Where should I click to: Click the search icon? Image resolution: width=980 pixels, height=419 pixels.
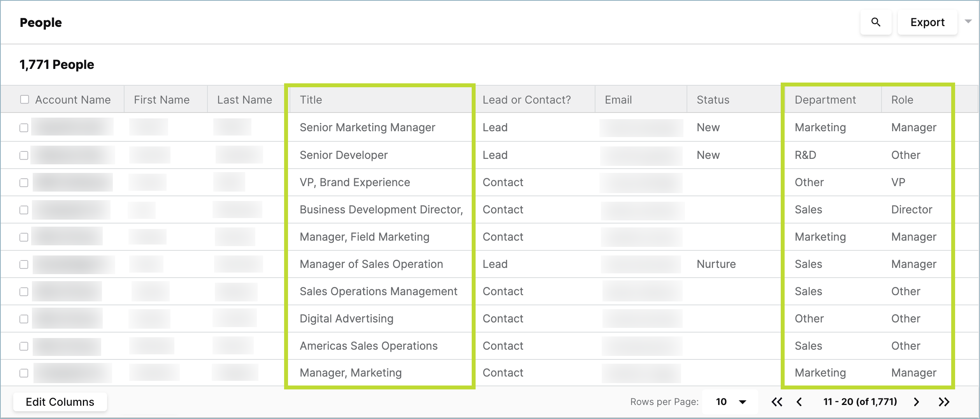pos(876,22)
